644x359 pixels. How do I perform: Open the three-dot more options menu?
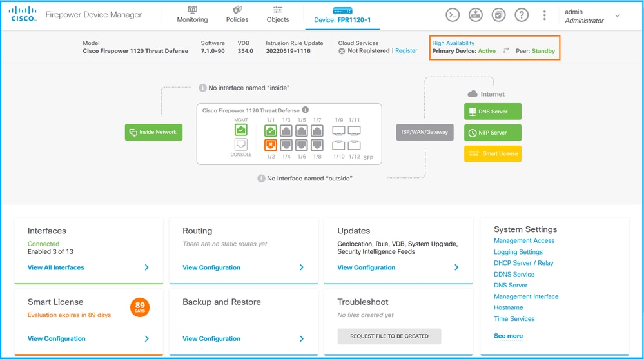pyautogui.click(x=545, y=15)
